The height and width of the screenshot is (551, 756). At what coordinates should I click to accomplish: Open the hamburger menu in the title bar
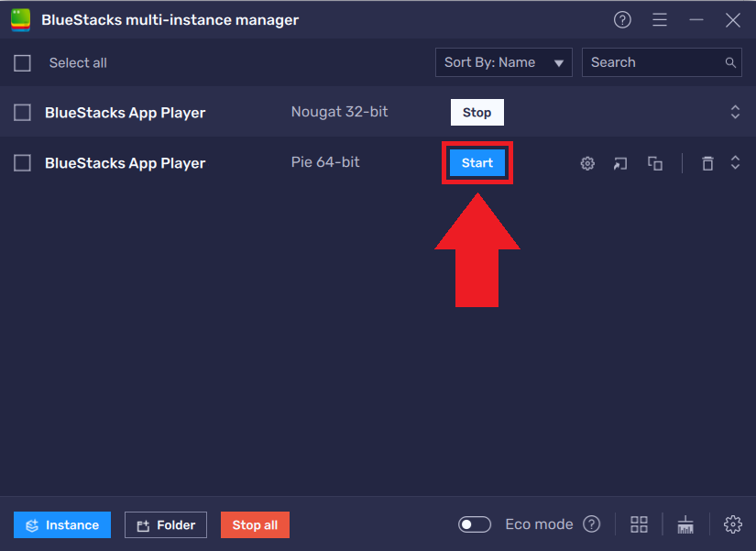pyautogui.click(x=659, y=19)
